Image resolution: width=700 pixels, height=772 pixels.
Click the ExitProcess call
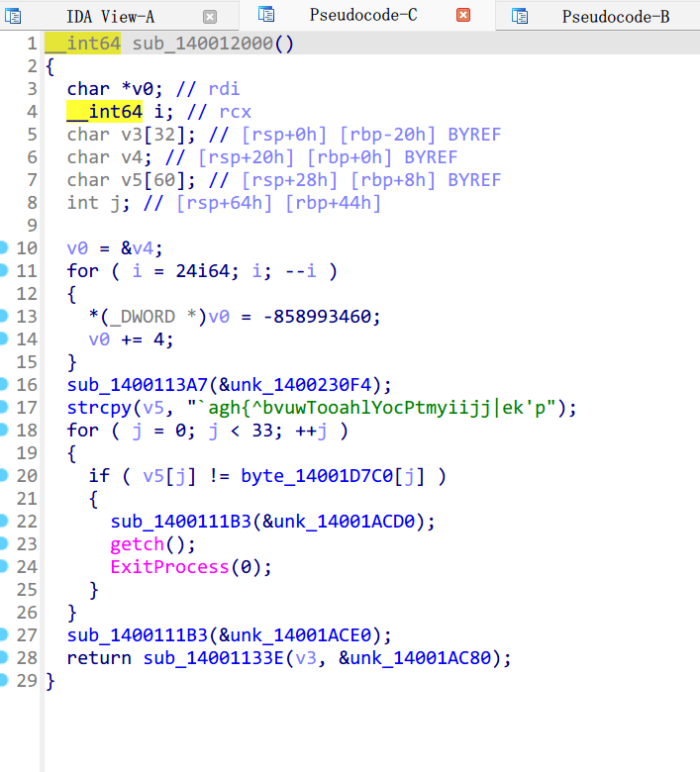pos(170,567)
